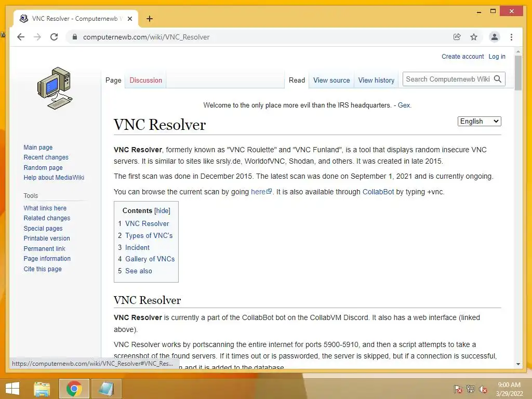The height and width of the screenshot is (399, 532).
Task: Select the VNC Resolver browser tab
Action: (x=76, y=19)
